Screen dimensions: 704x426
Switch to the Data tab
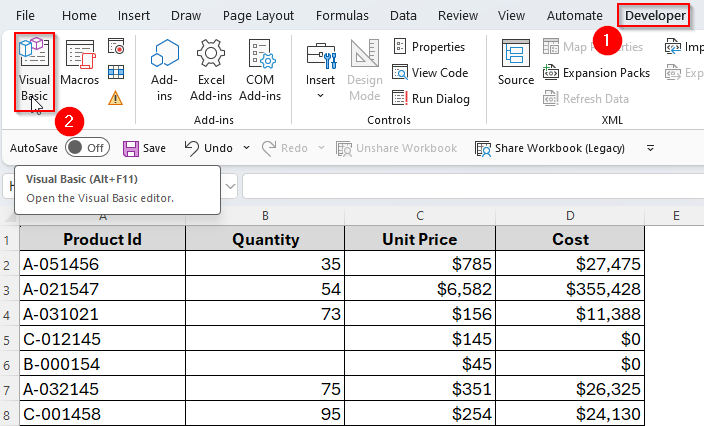[403, 16]
